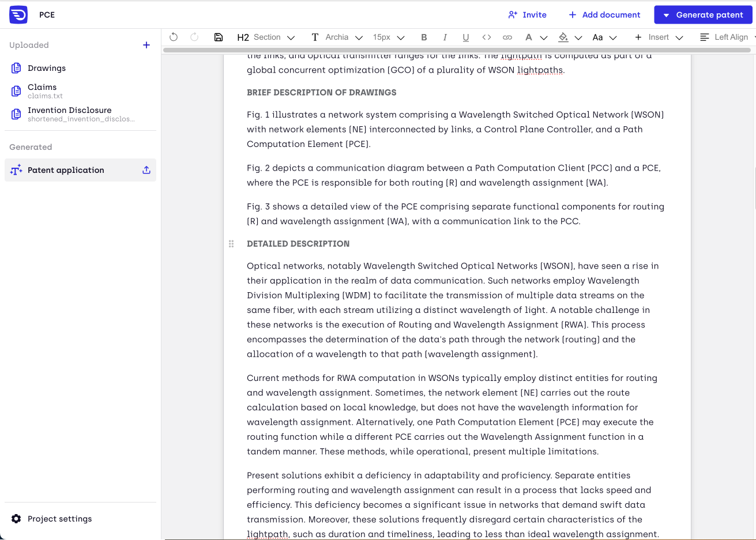Click the Generate patent button
This screenshot has width=756, height=540.
pyautogui.click(x=703, y=14)
